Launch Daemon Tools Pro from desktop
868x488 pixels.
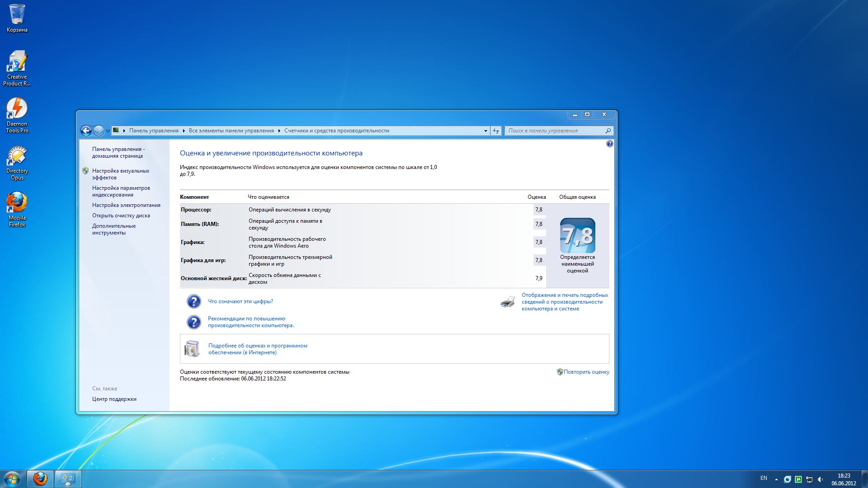coord(17,115)
